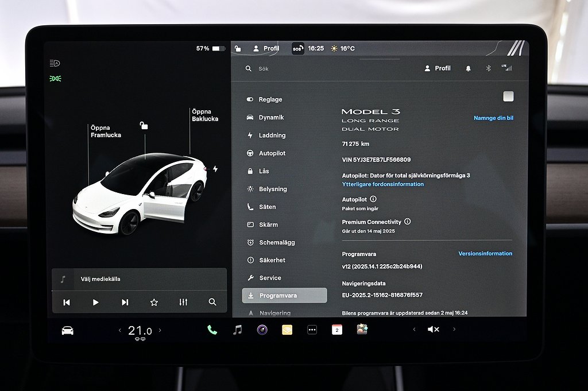
Task: Open all apps with three dots icon
Action: coord(312,330)
